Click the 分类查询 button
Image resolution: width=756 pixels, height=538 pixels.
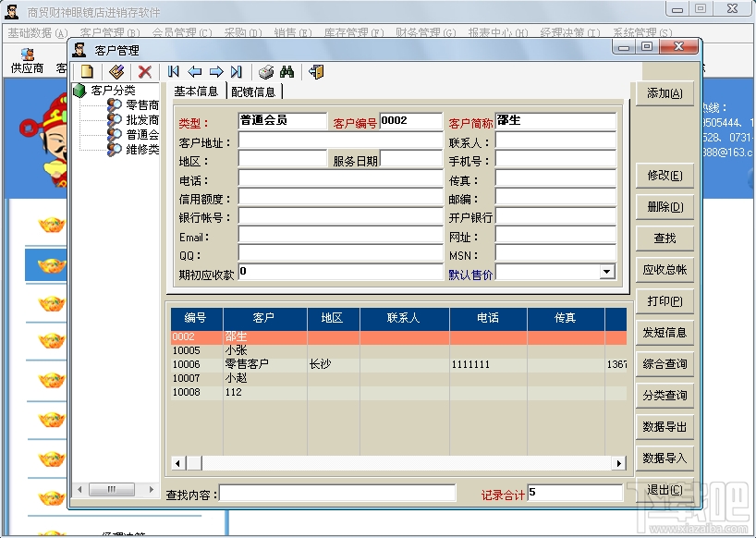coord(665,395)
